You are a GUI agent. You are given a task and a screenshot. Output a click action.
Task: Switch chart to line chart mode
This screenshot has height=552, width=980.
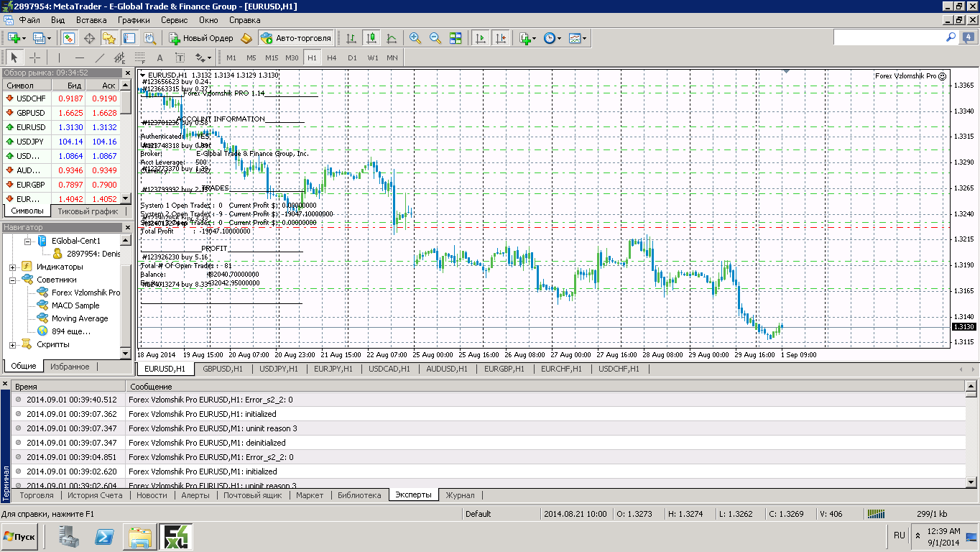coord(392,38)
